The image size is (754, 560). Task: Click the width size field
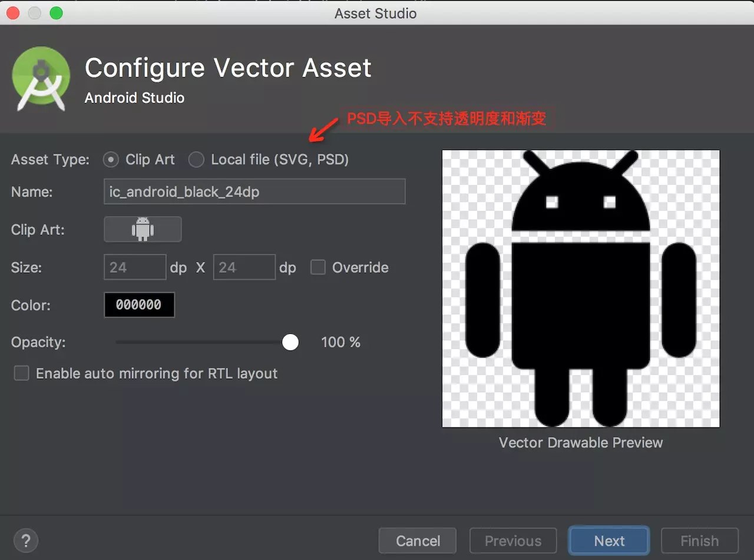point(135,267)
